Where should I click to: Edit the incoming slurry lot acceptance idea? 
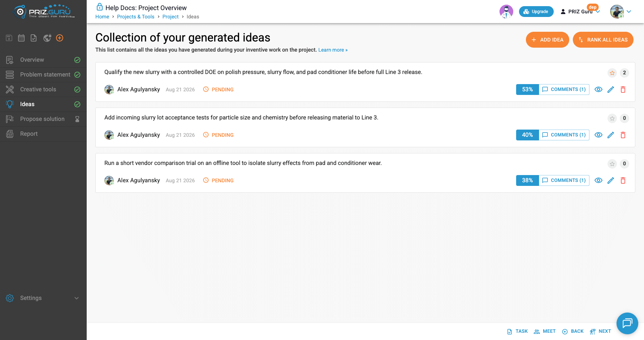pyautogui.click(x=611, y=135)
